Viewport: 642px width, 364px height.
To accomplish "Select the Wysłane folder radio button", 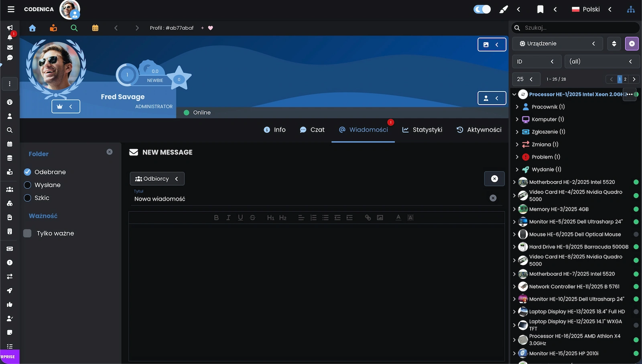I will pos(28,185).
